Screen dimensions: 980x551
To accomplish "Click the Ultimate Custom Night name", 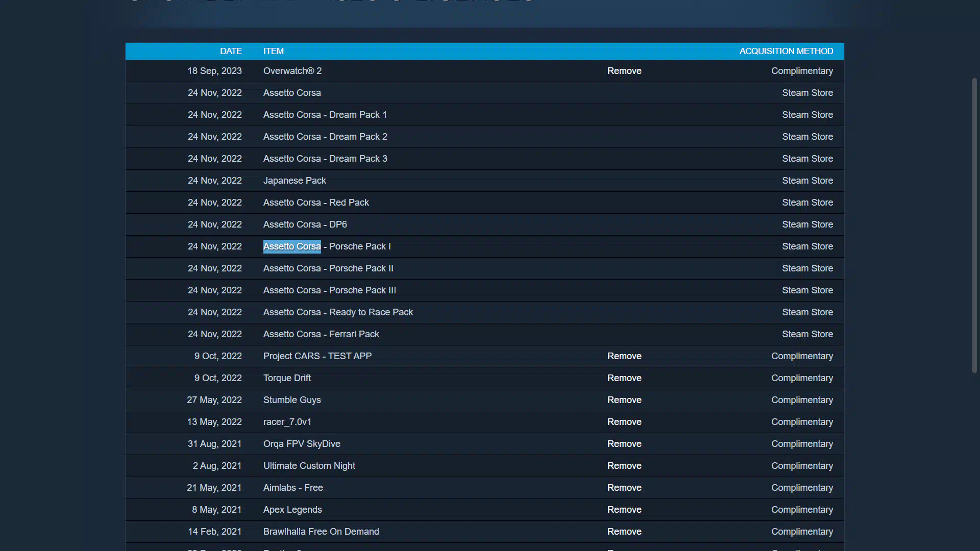I will click(x=309, y=466).
